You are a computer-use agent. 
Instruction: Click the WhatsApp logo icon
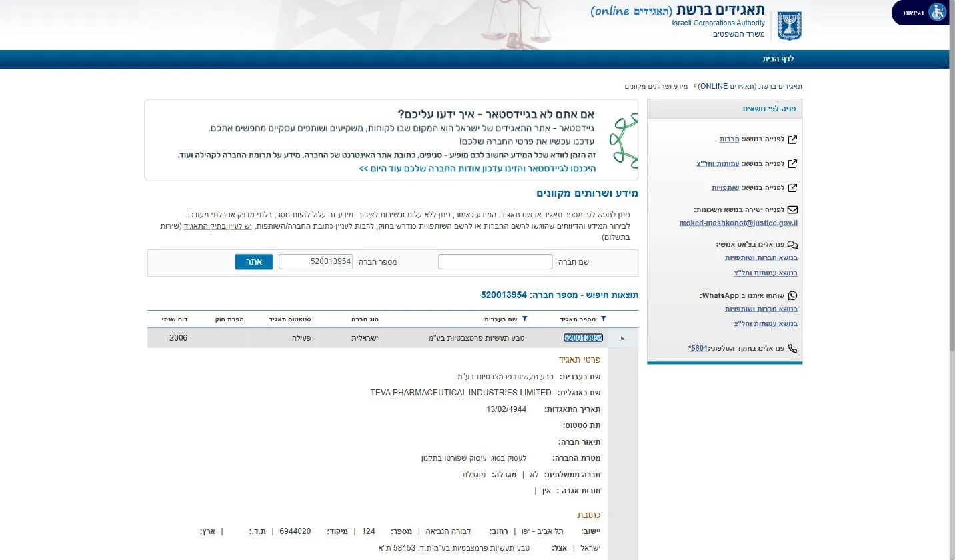click(x=792, y=295)
